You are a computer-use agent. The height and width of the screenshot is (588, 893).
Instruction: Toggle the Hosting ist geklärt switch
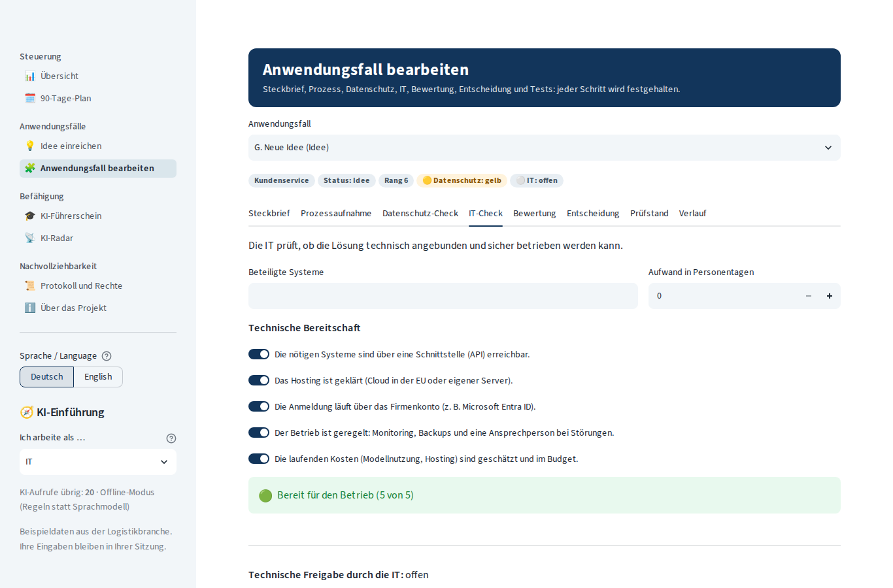[x=259, y=380]
